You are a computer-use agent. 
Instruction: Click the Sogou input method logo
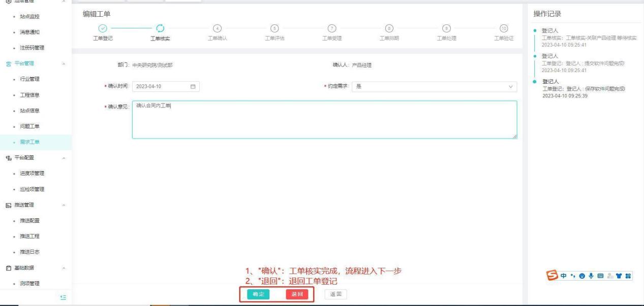point(552,275)
